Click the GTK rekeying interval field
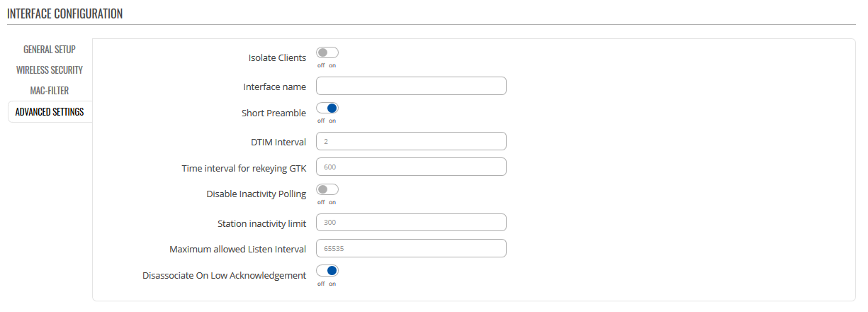The width and height of the screenshot is (868, 312). point(411,167)
